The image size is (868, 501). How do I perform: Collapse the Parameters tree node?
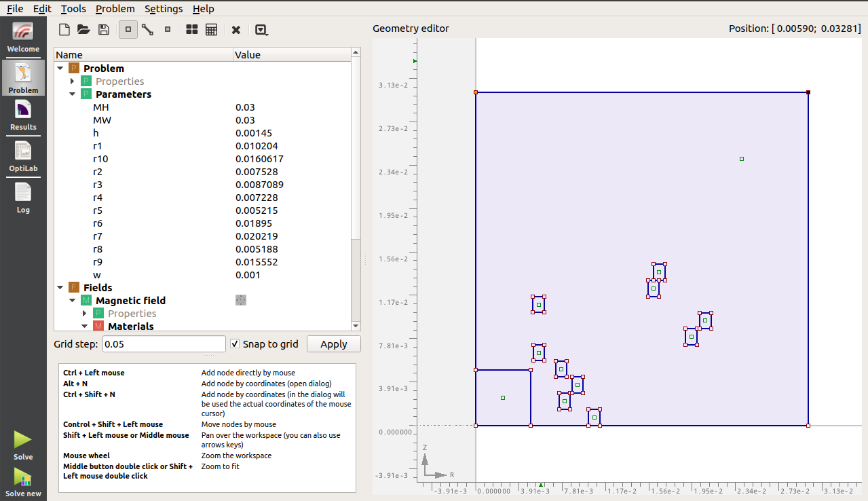tap(73, 94)
